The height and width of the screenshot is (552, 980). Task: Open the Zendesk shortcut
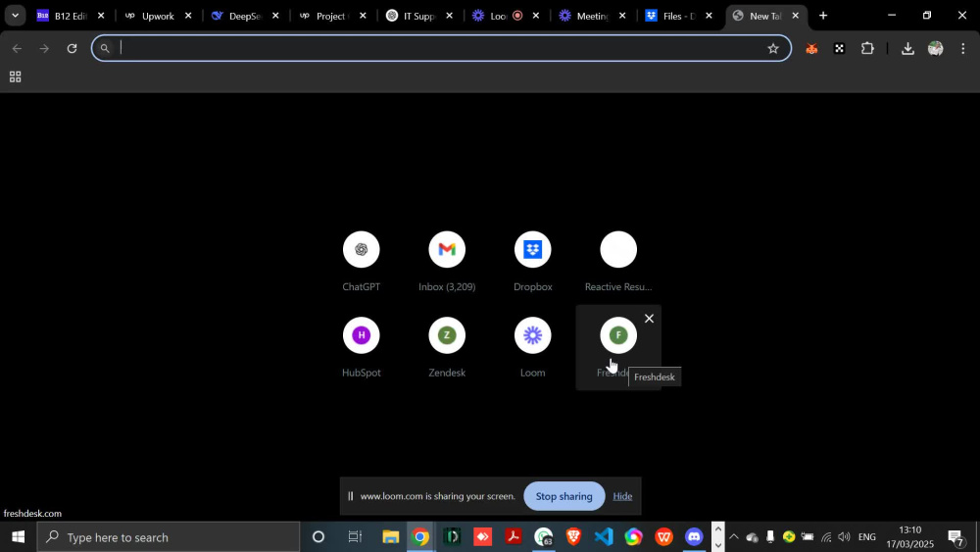[x=446, y=347]
